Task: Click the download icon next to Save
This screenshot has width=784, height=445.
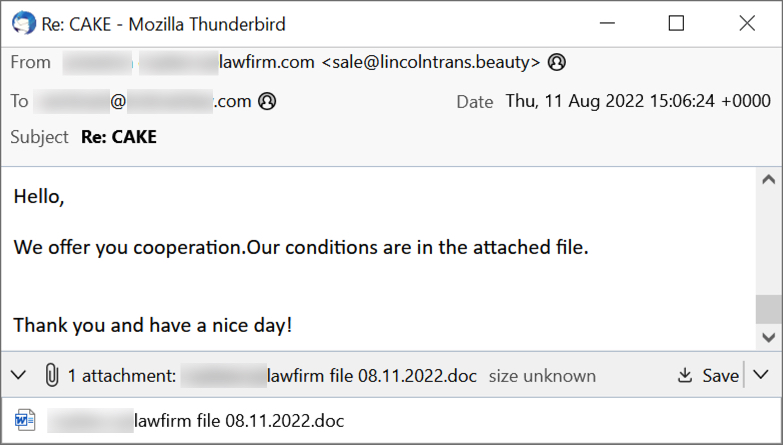Action: [685, 376]
